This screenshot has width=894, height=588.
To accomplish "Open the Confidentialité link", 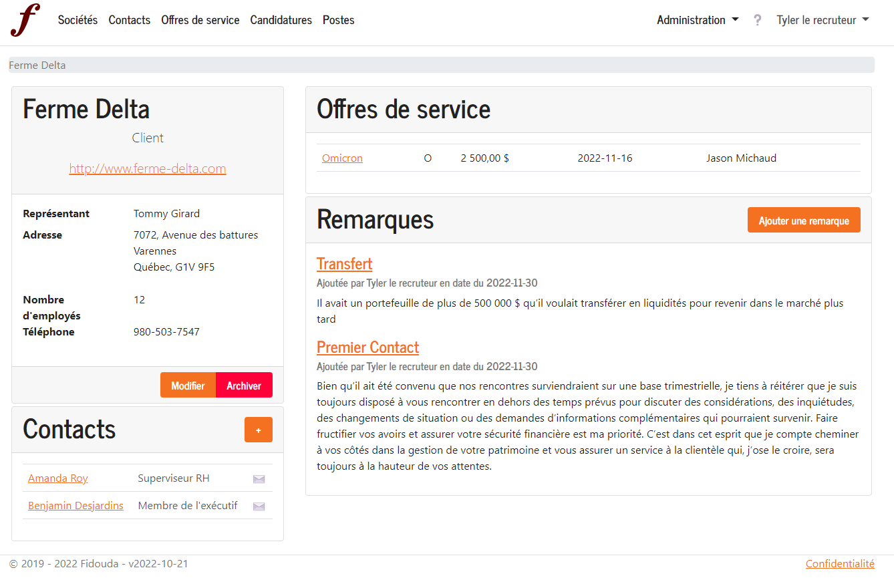I will tap(840, 564).
